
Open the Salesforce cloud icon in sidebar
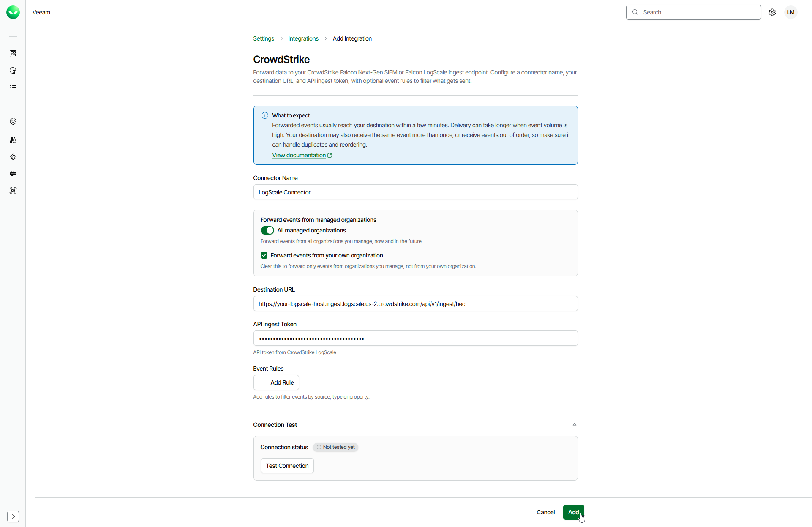pyautogui.click(x=13, y=174)
